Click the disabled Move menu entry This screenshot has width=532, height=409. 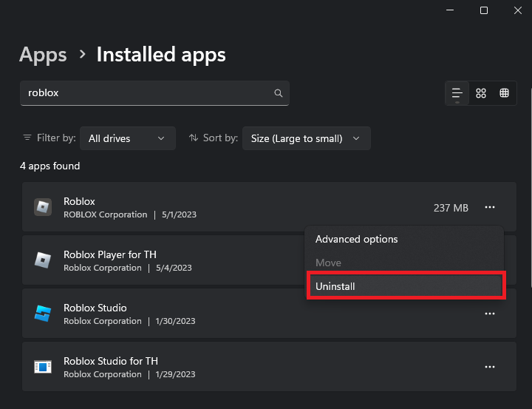click(328, 263)
